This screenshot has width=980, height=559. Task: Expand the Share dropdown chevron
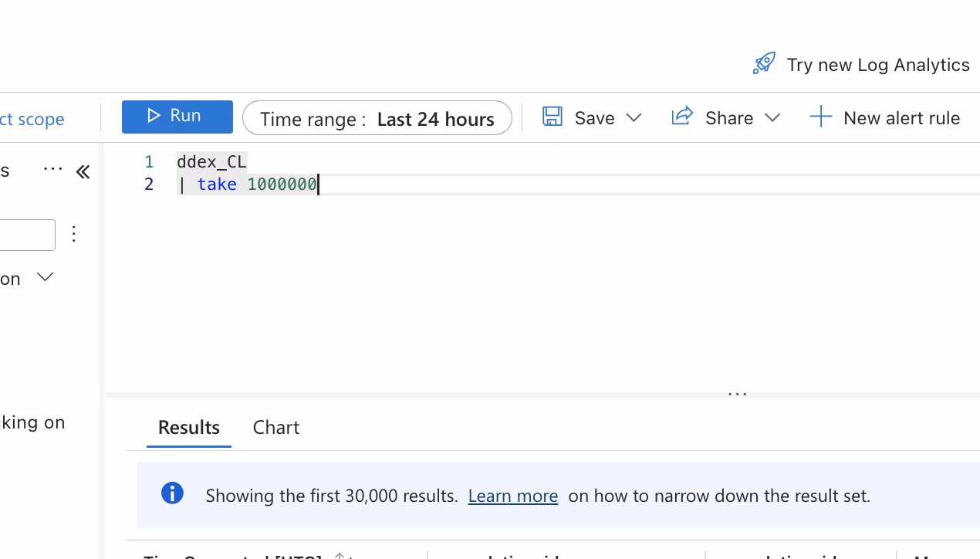tap(772, 117)
